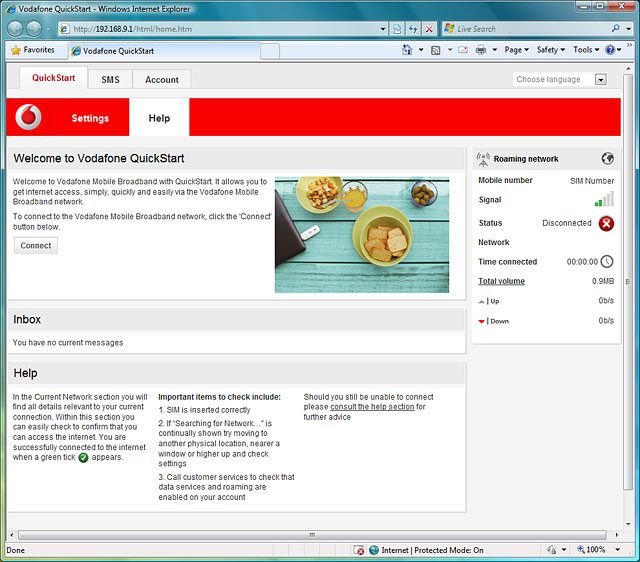
Task: Select the Settings section in red banner
Action: (x=90, y=118)
